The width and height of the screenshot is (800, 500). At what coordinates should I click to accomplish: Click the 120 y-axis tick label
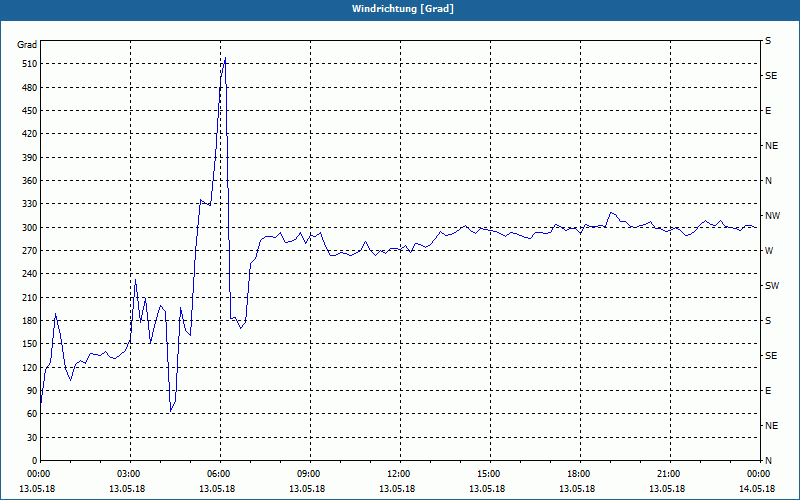(29, 367)
